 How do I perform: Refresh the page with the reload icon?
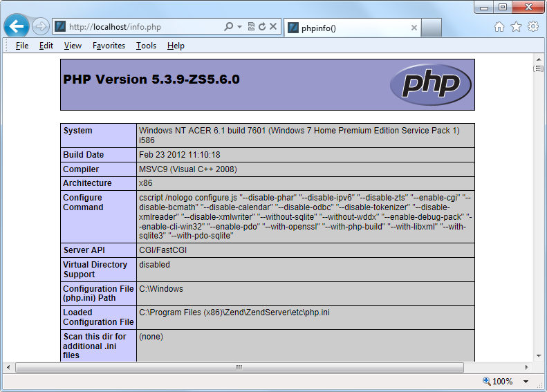pyautogui.click(x=262, y=26)
